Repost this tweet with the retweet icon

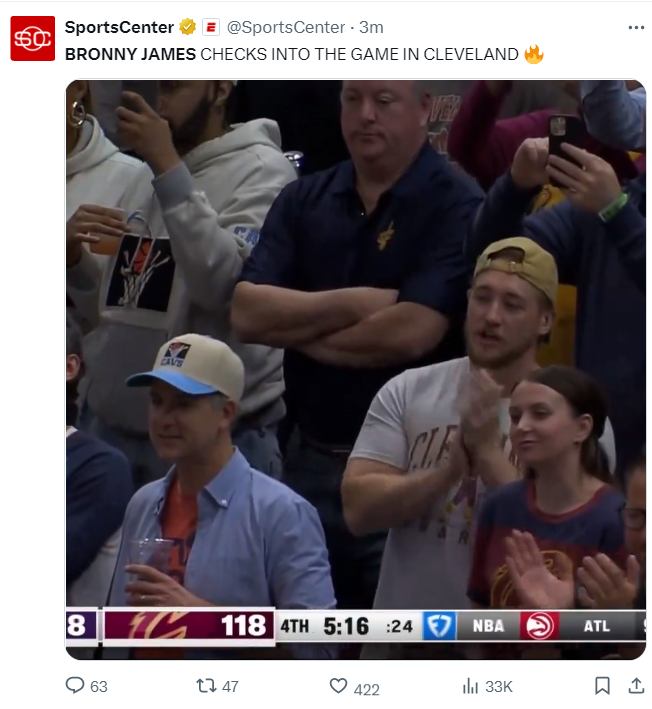pyautogui.click(x=206, y=685)
